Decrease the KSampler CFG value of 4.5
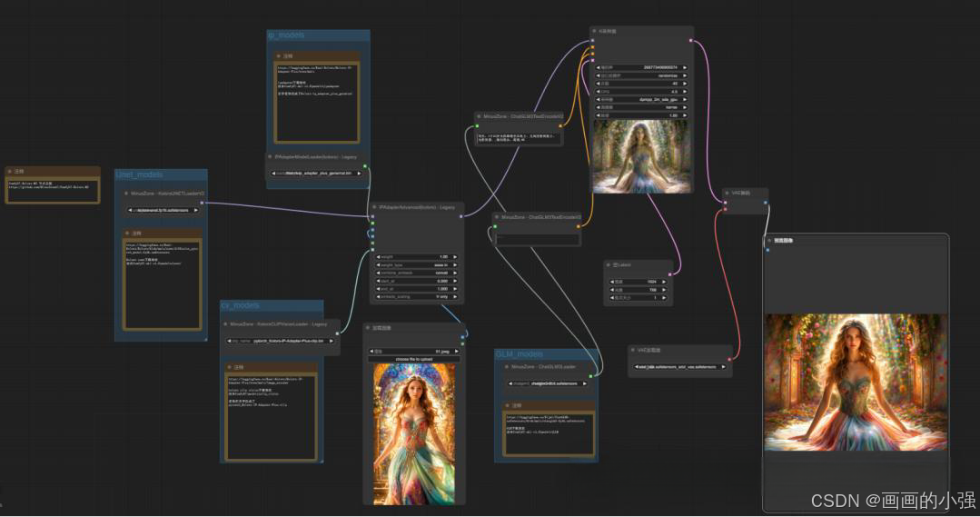Viewport: 980px width, 517px height. pyautogui.click(x=599, y=92)
